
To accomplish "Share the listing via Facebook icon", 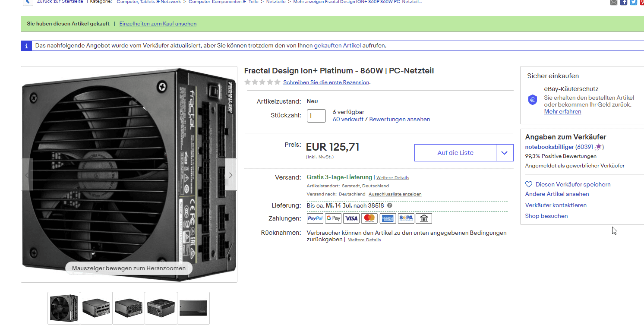I will point(624,2).
